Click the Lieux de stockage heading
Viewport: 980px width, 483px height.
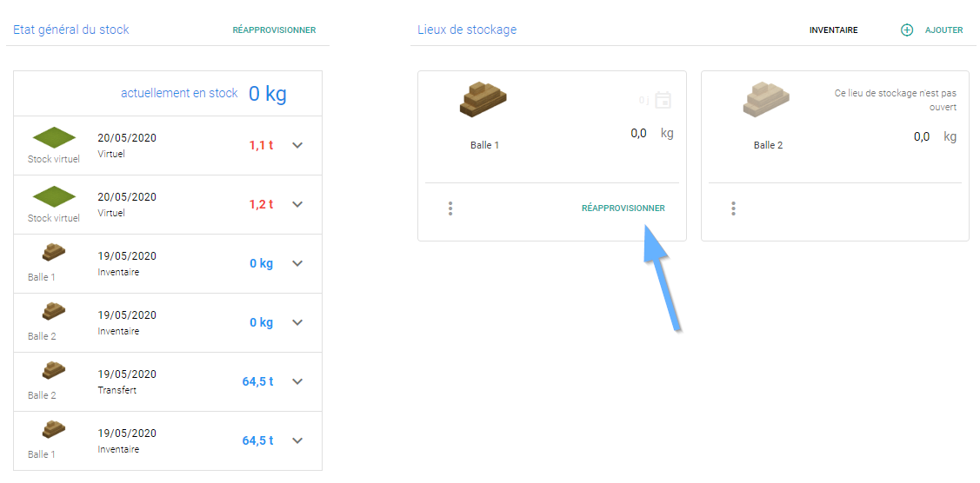pos(467,30)
